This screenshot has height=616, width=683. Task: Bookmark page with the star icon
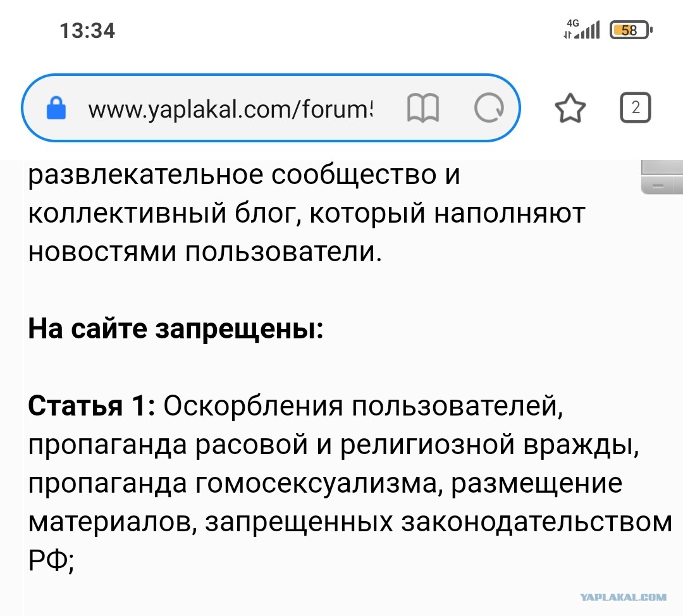pos(570,108)
